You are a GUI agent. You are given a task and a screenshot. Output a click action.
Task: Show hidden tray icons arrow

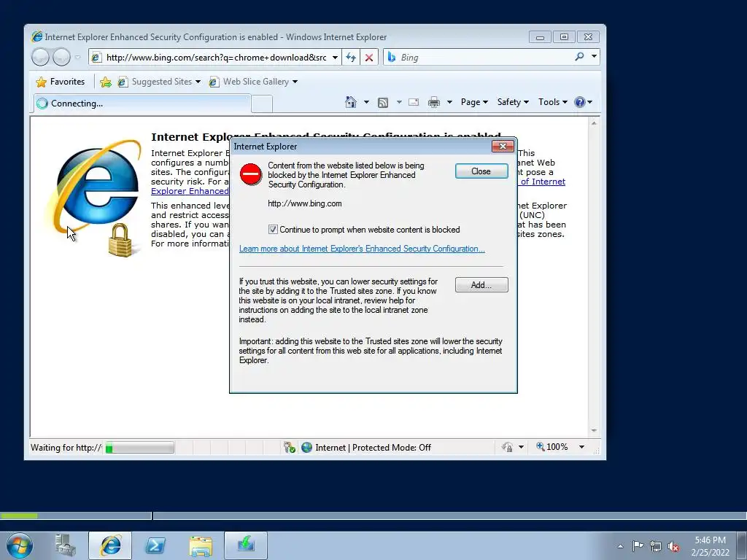(620, 546)
